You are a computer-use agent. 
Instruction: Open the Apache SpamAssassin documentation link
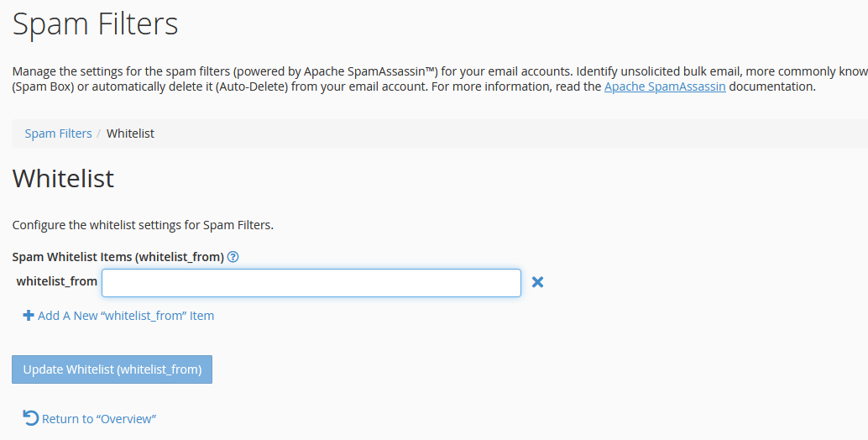(x=665, y=86)
